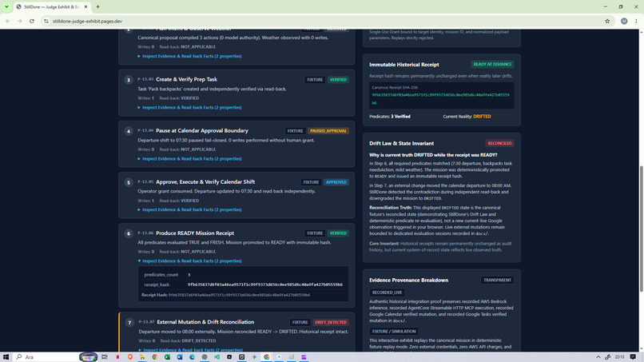The height and width of the screenshot is (362, 644).
Task: Open Brave browser from the taskbar
Action: (x=129, y=356)
